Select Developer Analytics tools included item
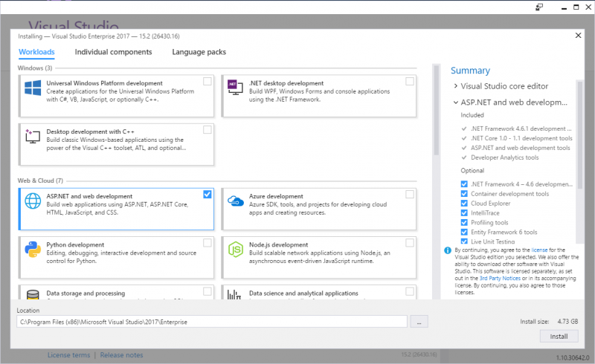 click(x=505, y=157)
